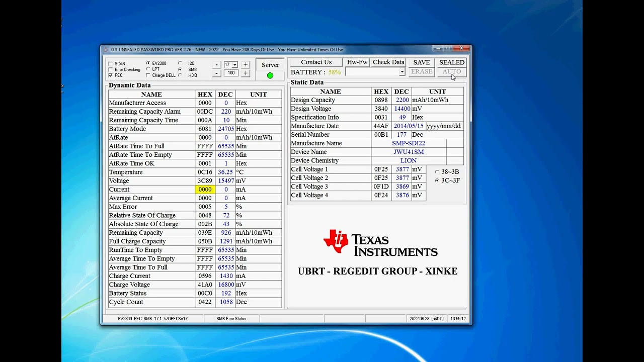Click the plus button beside the 17 box
Viewport: 644px width, 362px height.
click(x=246, y=65)
